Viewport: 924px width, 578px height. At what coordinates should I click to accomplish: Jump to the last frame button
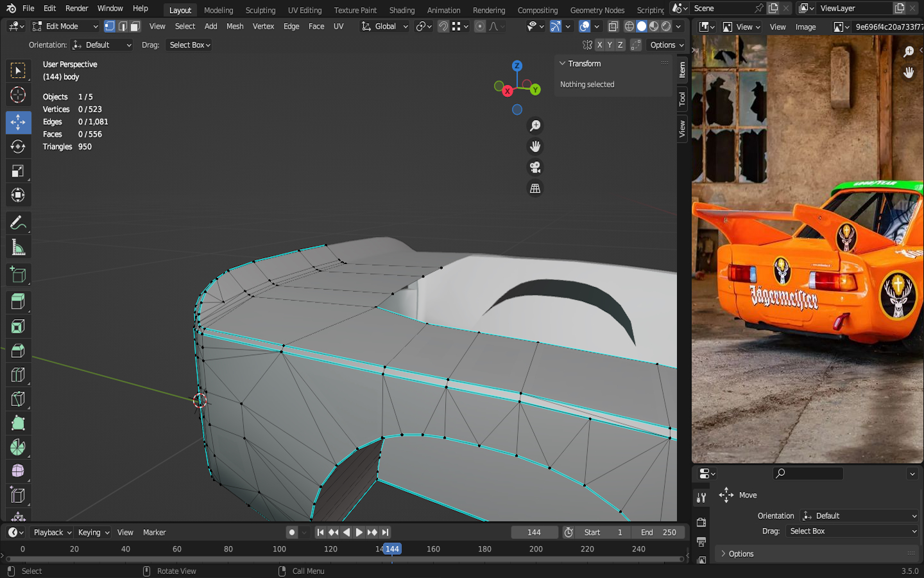click(x=385, y=532)
